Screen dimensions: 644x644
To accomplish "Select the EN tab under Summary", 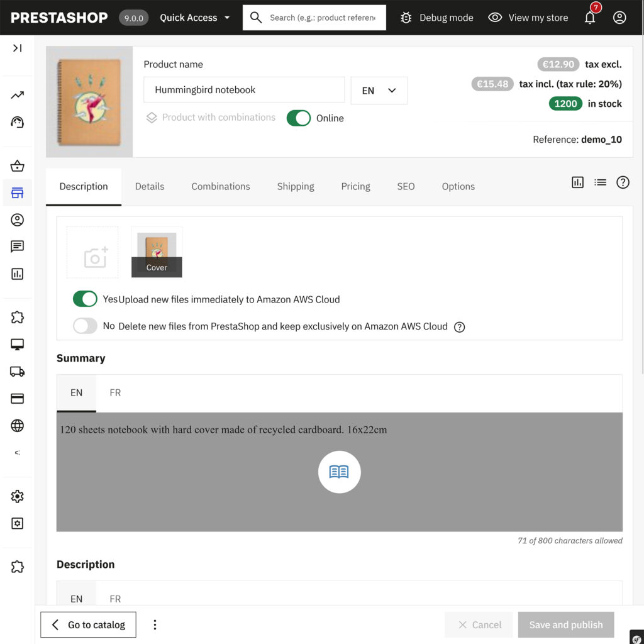I will click(76, 392).
